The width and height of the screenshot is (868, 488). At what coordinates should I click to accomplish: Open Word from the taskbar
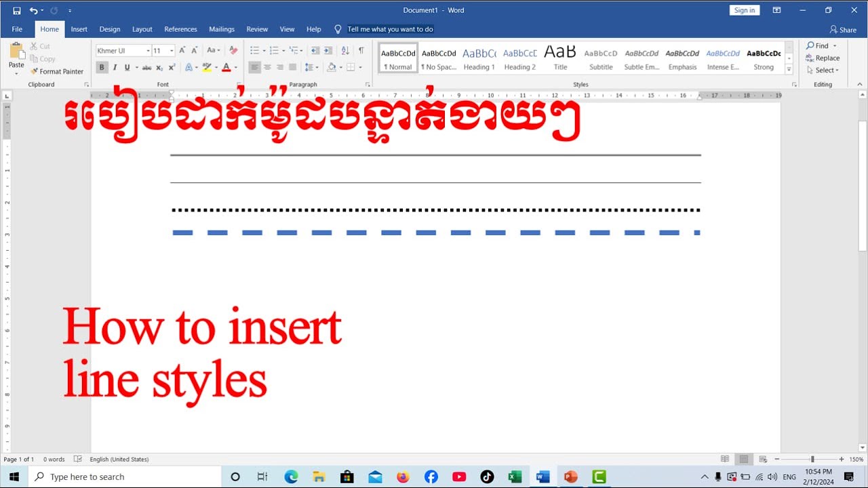pyautogui.click(x=542, y=476)
